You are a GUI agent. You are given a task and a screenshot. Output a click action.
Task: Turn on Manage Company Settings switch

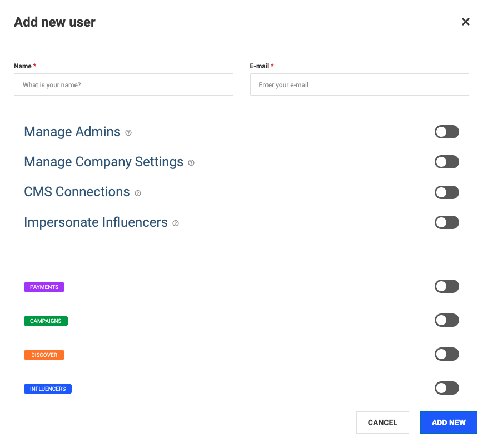coord(447,162)
